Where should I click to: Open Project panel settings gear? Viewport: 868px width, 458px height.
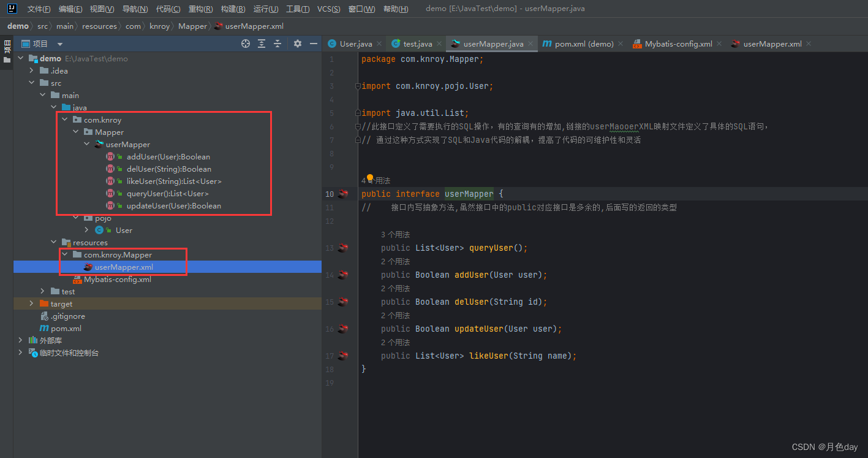298,44
